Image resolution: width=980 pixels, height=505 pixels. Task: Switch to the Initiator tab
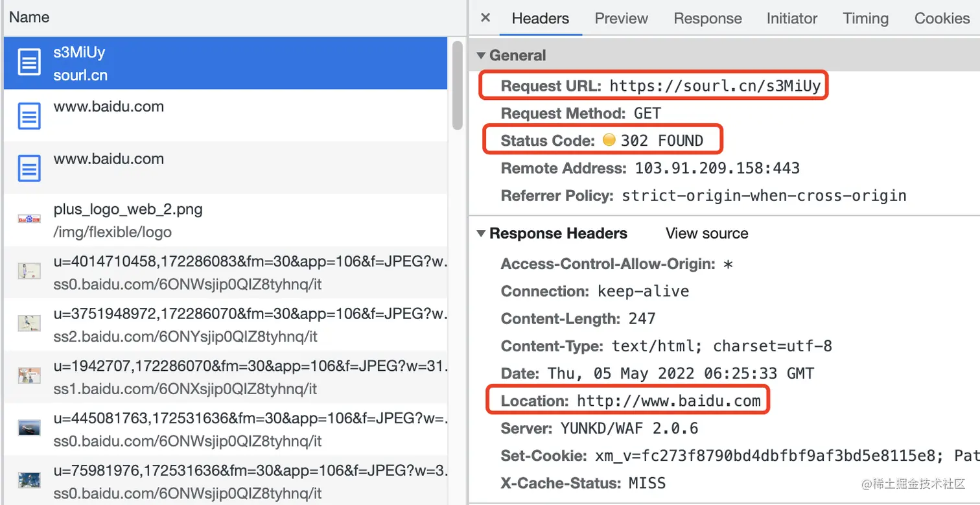[x=792, y=19]
